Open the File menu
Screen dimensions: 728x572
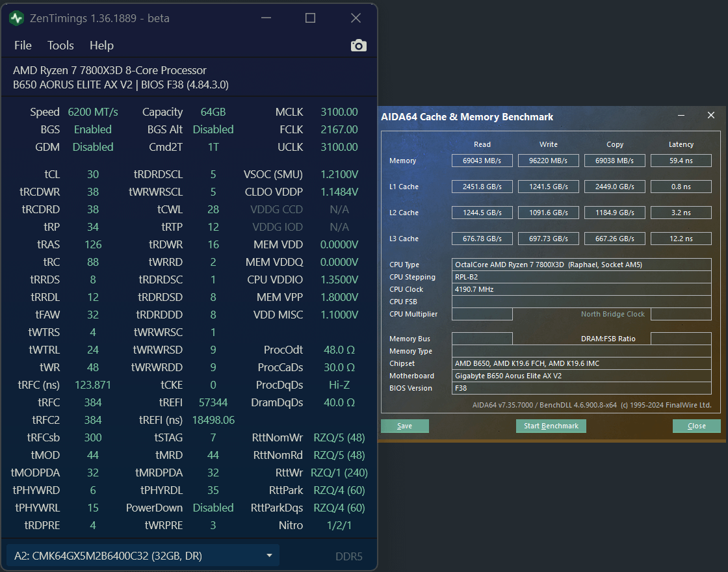pos(23,45)
